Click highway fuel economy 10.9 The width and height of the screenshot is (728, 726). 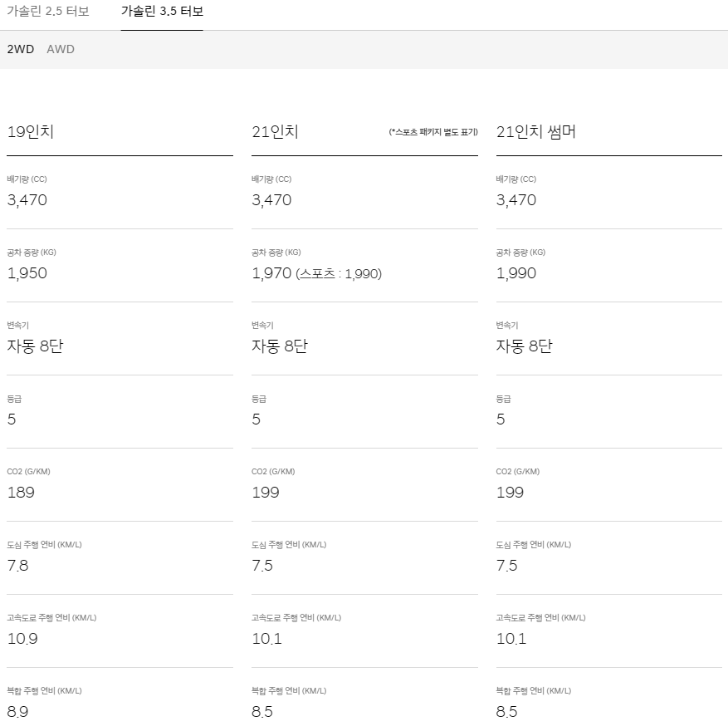22,639
